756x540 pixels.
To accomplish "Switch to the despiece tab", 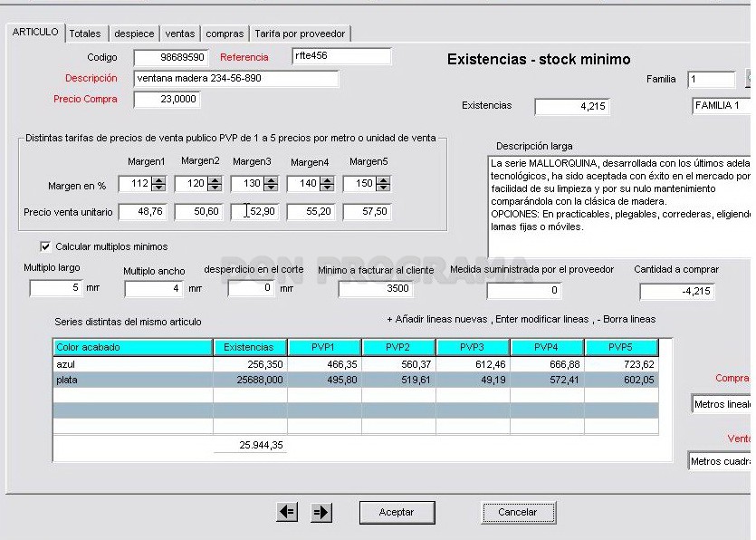I will [x=134, y=34].
